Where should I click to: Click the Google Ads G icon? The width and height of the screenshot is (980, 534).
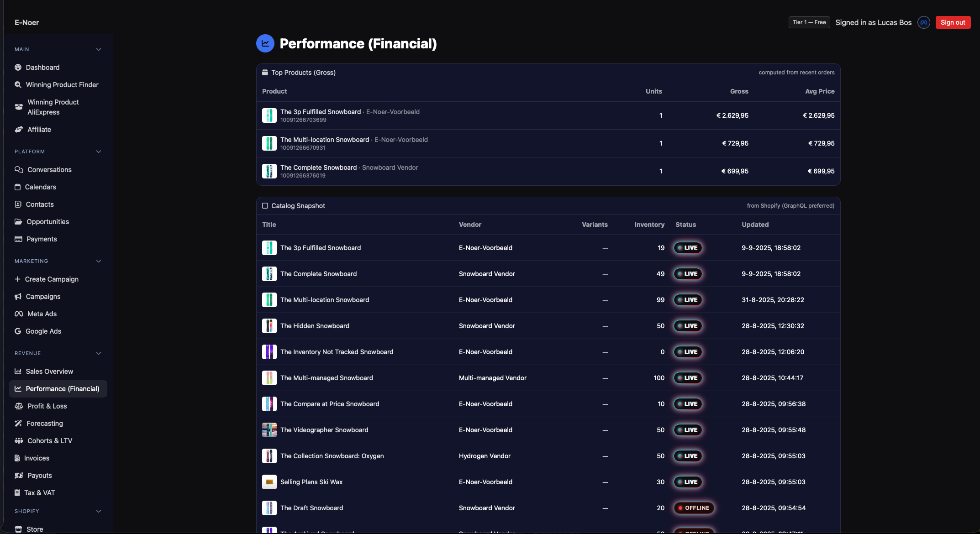[x=18, y=331]
